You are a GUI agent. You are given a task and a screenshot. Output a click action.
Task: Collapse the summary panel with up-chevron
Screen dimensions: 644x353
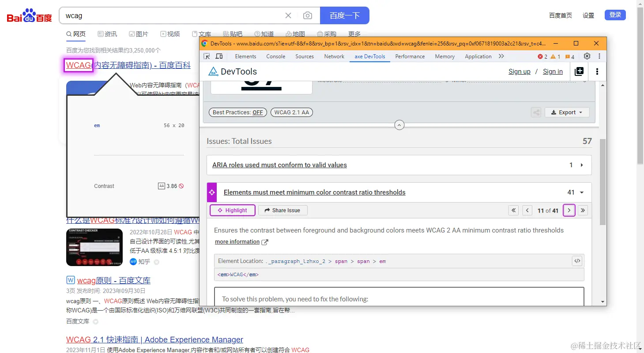click(x=399, y=125)
